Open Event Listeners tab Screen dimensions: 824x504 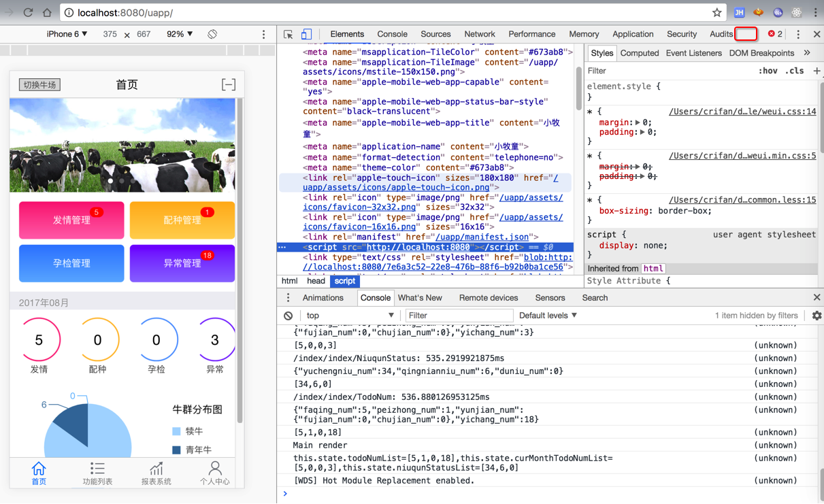coord(693,53)
